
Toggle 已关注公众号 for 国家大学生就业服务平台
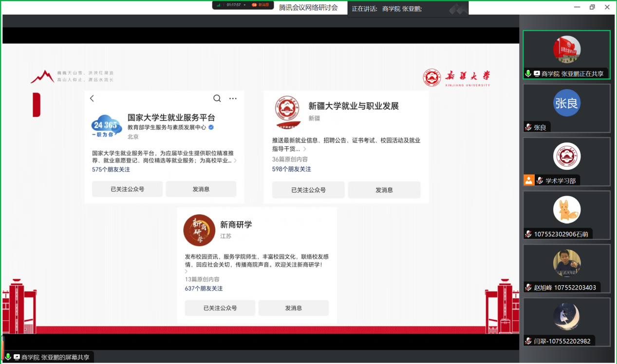(127, 189)
